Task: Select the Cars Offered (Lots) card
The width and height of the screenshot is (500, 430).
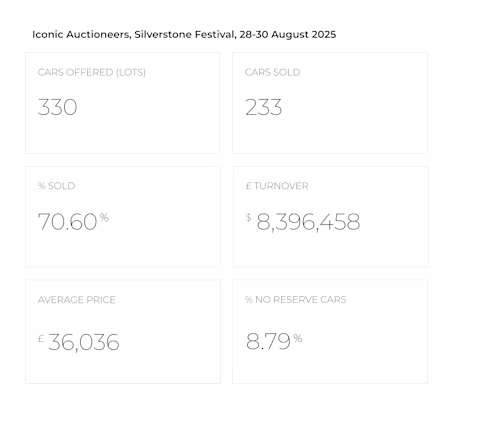Action: tap(122, 103)
